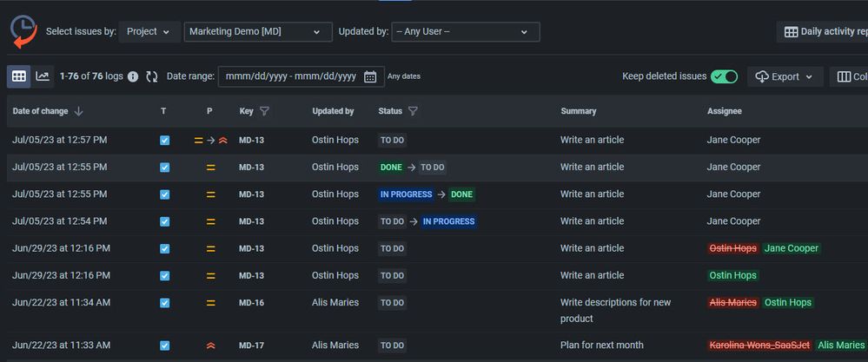Open the date range calendar picker
Viewport: 868px width, 362px height.
pyautogui.click(x=370, y=76)
